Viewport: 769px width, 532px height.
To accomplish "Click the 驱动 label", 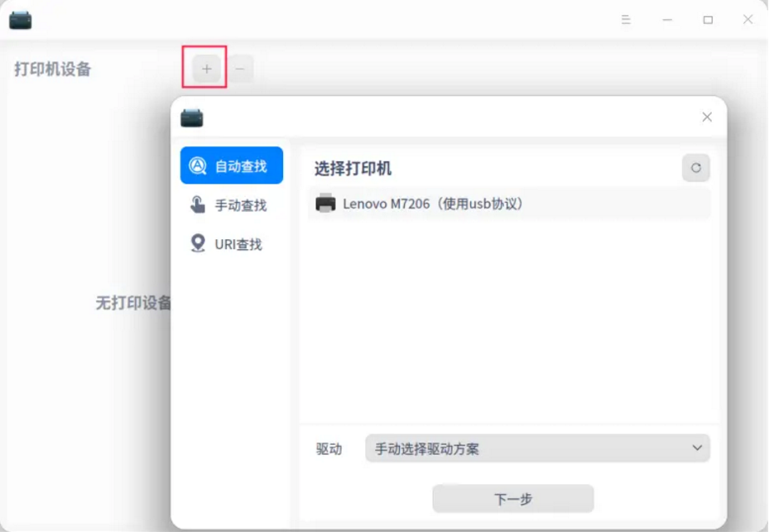I will [329, 448].
